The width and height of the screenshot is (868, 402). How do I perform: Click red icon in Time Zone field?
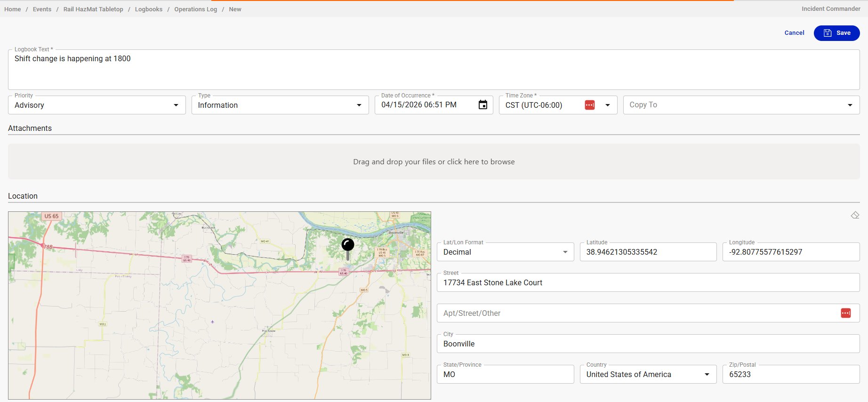click(x=589, y=105)
